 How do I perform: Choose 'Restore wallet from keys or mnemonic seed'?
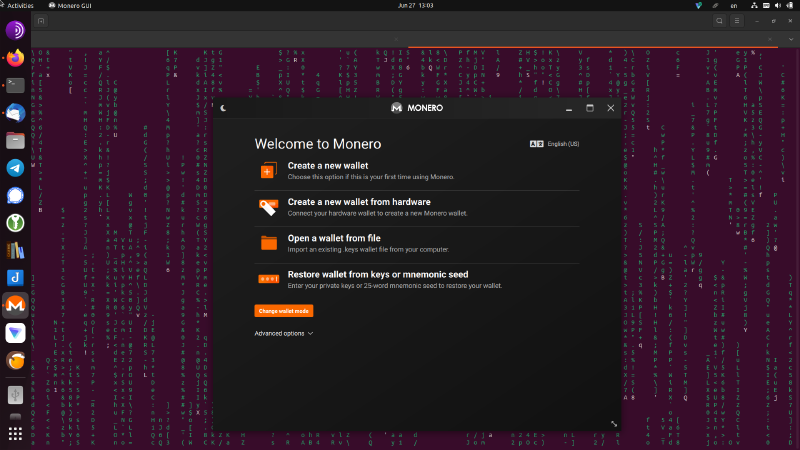417,280
